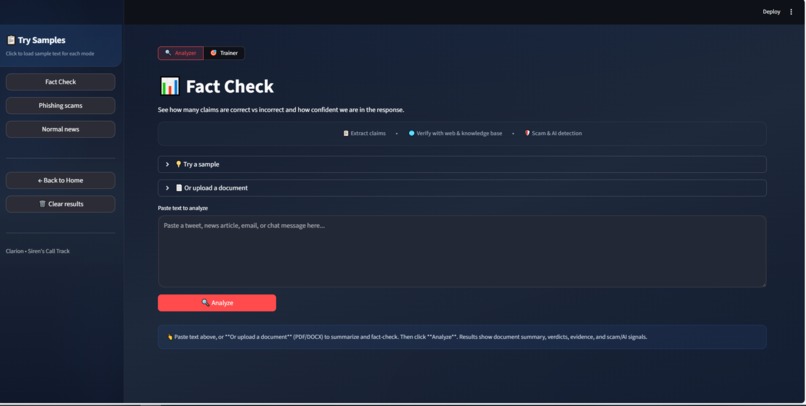Click the See how many claims description

pos(281,109)
